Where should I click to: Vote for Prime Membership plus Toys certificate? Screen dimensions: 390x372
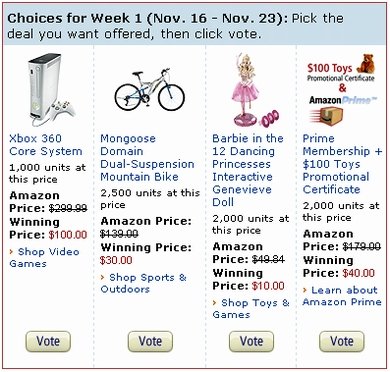click(342, 341)
